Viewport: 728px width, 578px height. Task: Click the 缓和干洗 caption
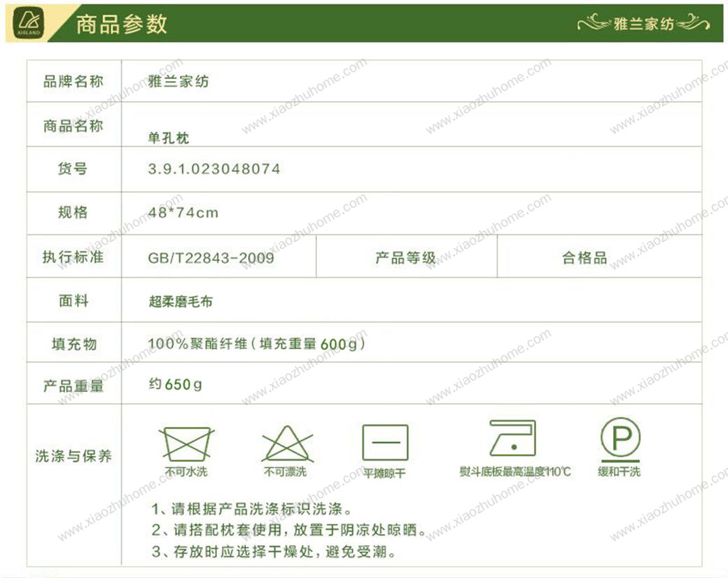pyautogui.click(x=619, y=472)
